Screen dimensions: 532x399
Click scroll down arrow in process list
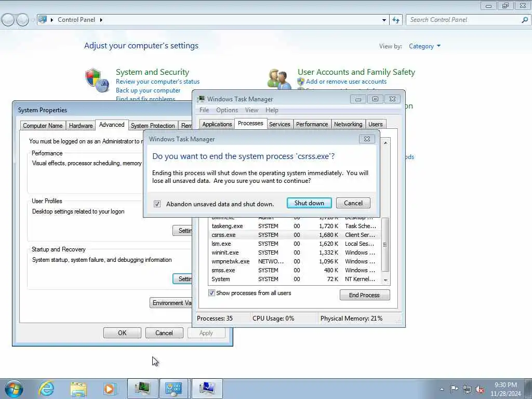(385, 280)
